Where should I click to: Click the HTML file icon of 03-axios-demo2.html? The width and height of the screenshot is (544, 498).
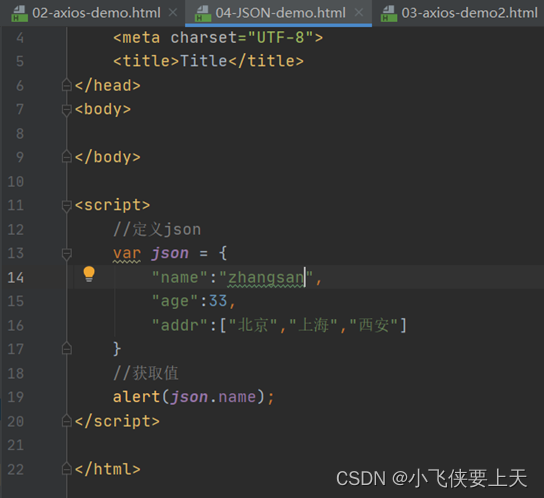click(x=389, y=14)
